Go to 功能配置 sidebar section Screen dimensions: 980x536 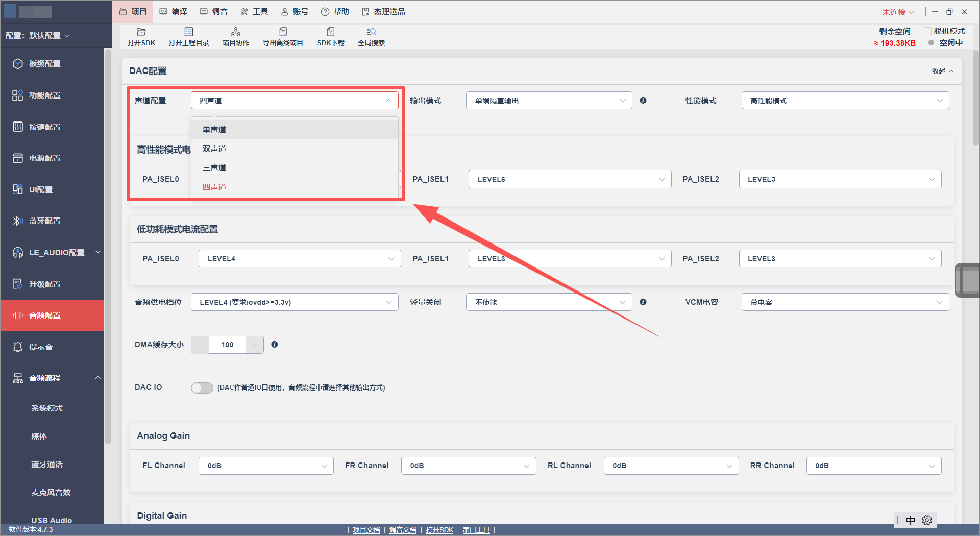pos(52,95)
